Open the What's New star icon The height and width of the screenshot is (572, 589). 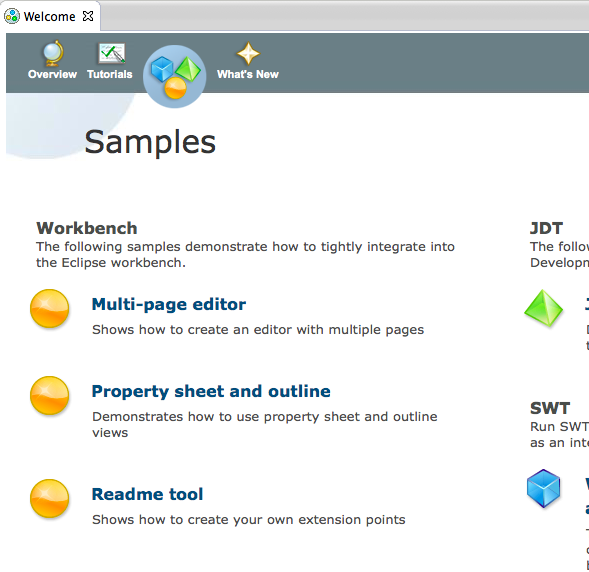pyautogui.click(x=248, y=54)
